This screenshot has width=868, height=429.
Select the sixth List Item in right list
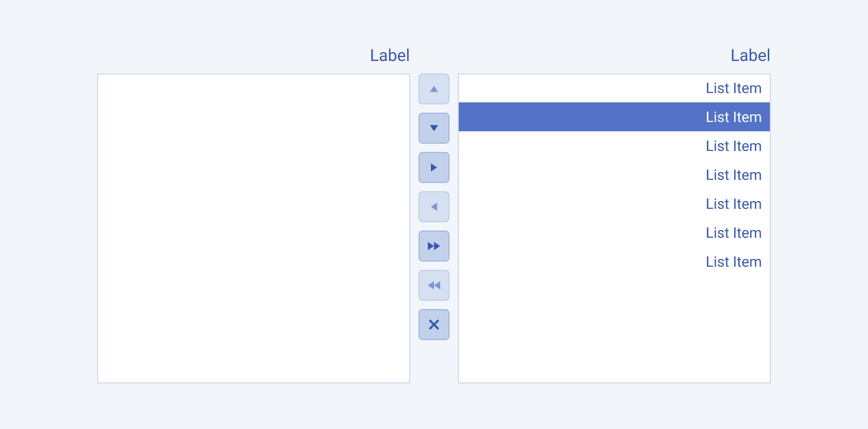click(x=733, y=233)
